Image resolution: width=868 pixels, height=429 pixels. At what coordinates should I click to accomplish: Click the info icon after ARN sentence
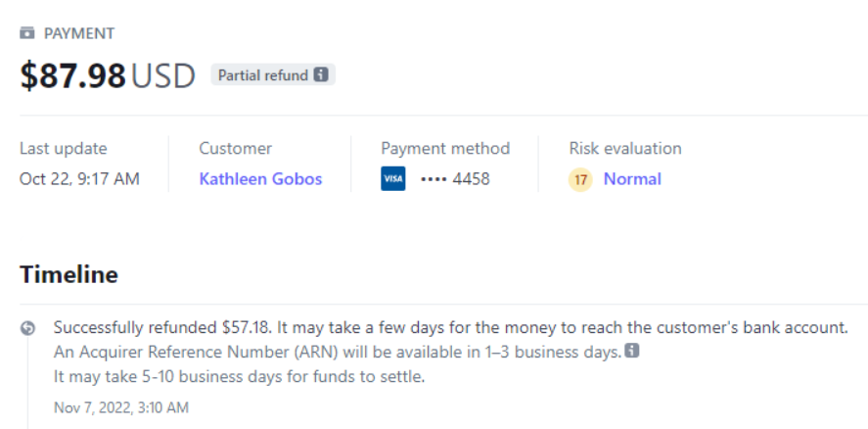point(632,352)
